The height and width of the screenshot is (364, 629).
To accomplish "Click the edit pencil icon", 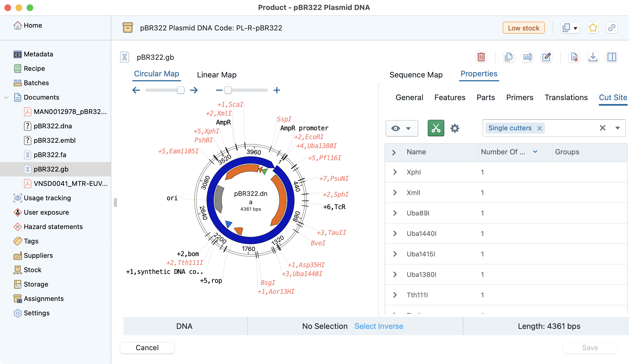I will click(x=546, y=57).
